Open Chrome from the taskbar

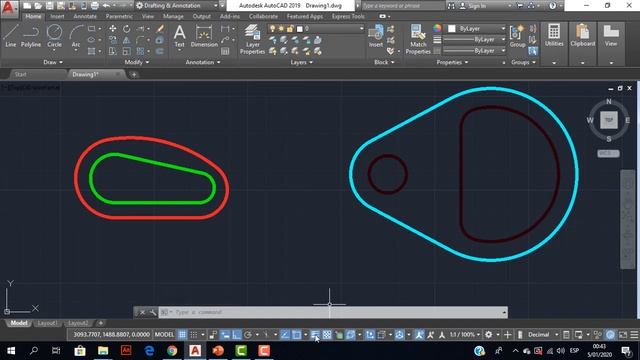[172, 351]
